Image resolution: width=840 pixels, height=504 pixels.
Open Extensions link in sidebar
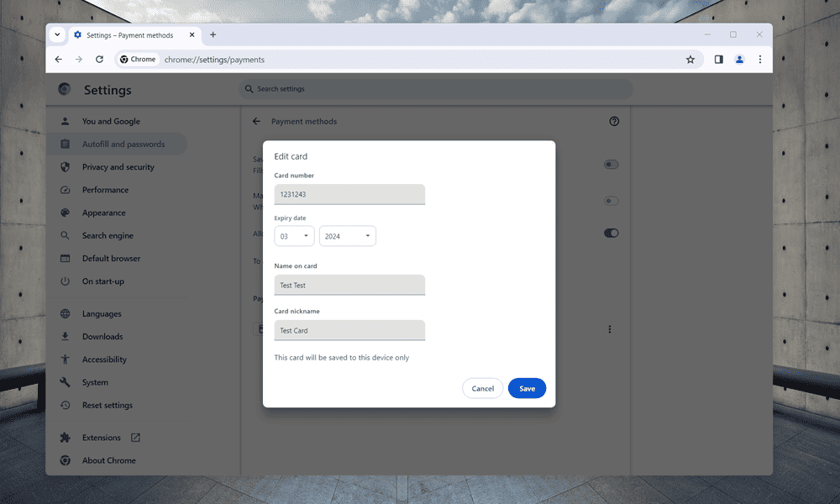[x=102, y=438]
